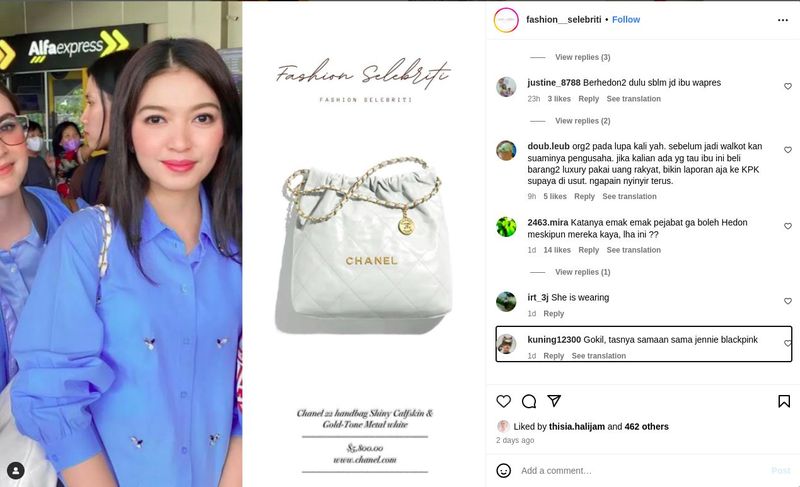Reply to irt_3j's comment
800x487 pixels.
(554, 314)
